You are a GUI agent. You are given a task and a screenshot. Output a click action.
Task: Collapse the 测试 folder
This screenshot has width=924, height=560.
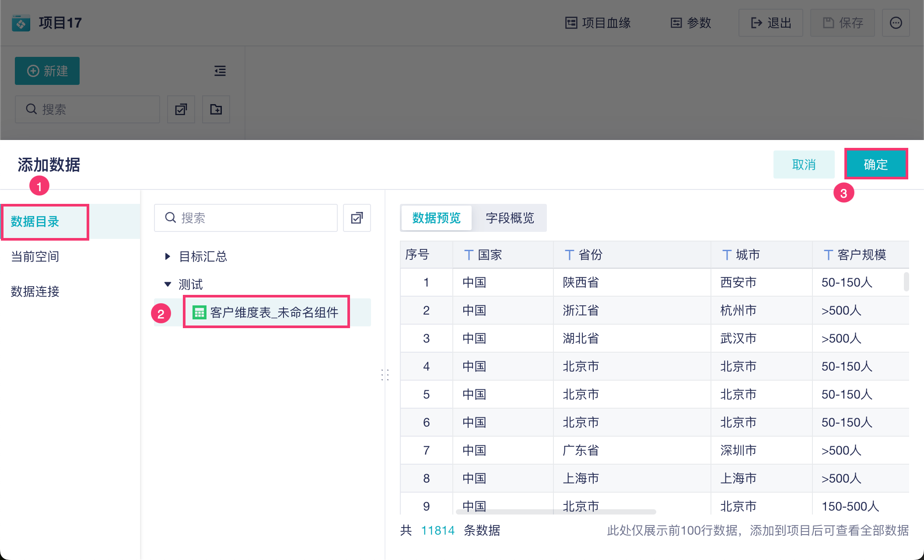click(167, 284)
